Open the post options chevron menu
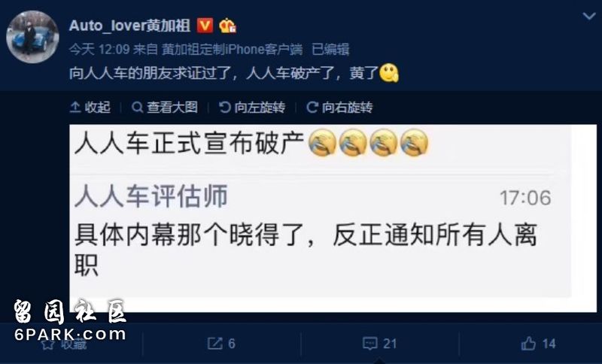The image size is (602, 364). pyautogui.click(x=589, y=16)
